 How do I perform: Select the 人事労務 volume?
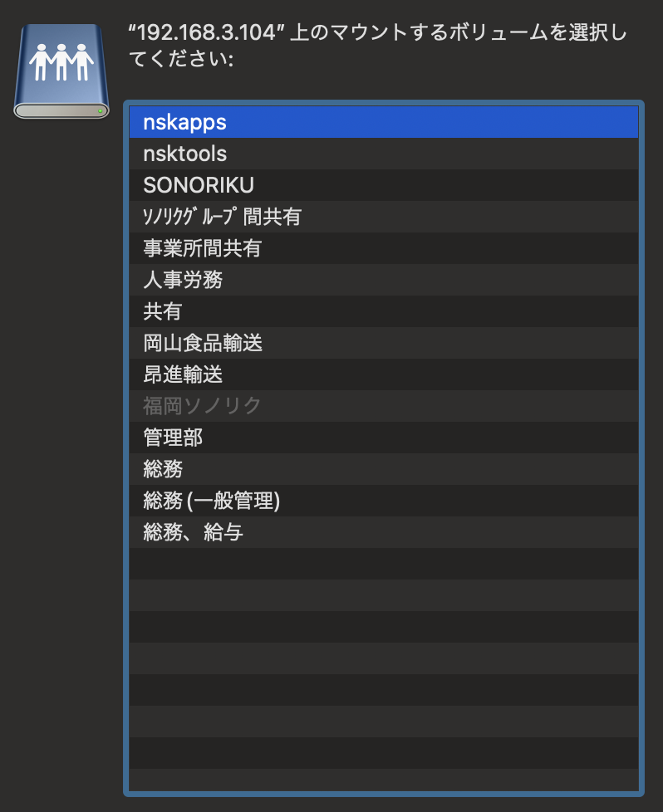(x=183, y=280)
